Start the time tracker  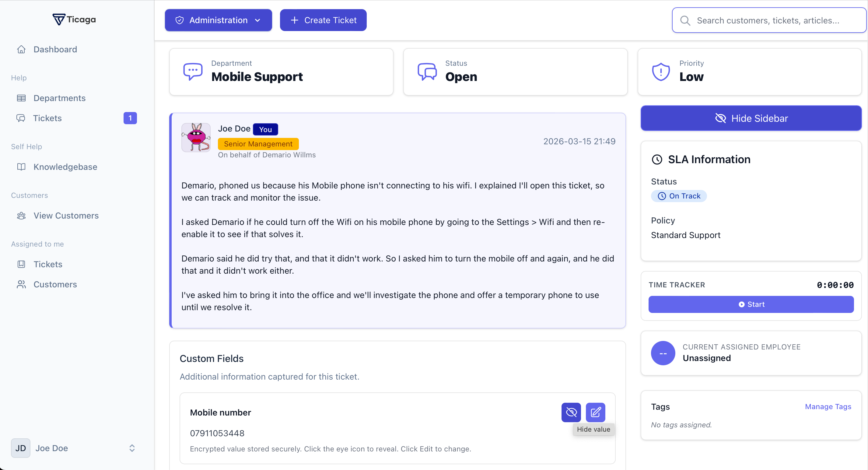coord(751,304)
